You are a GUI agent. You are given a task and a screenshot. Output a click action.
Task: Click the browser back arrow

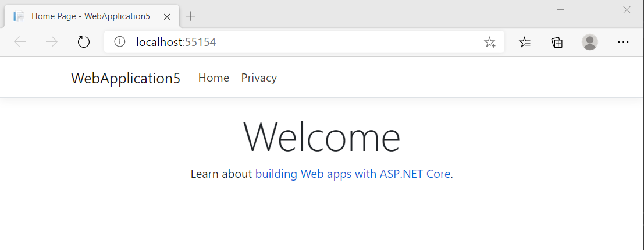[x=20, y=42]
